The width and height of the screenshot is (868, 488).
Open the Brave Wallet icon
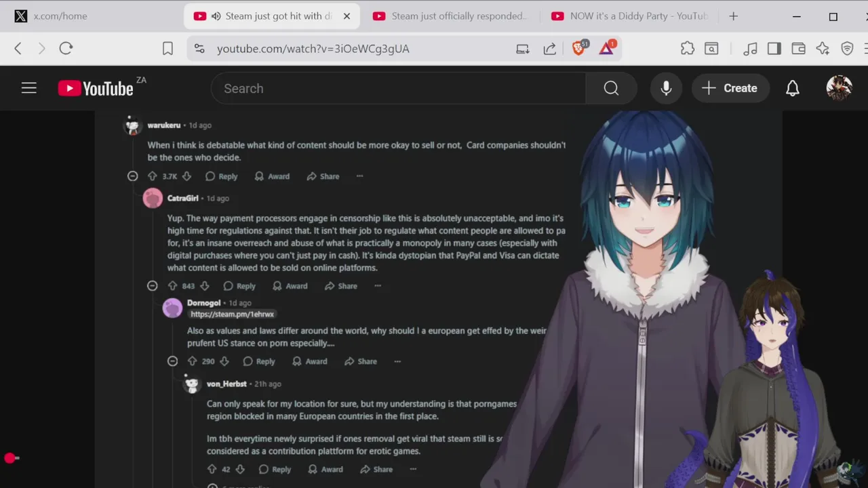(798, 48)
